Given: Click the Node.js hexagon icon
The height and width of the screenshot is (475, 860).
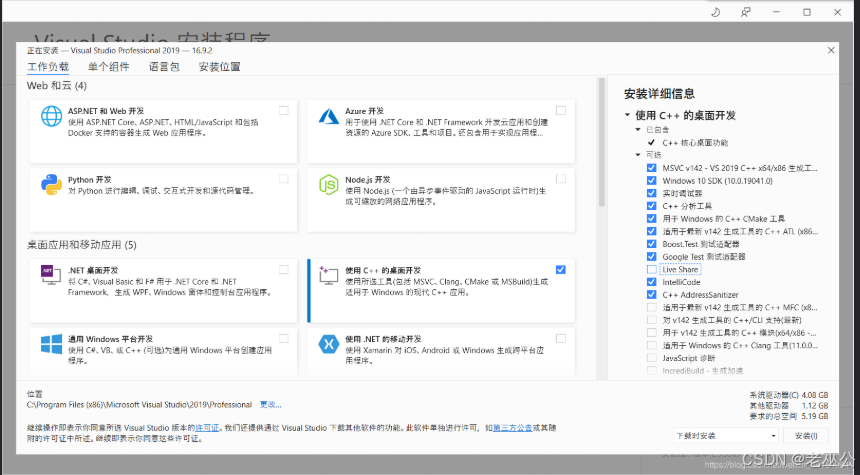Looking at the screenshot, I should coord(329,185).
